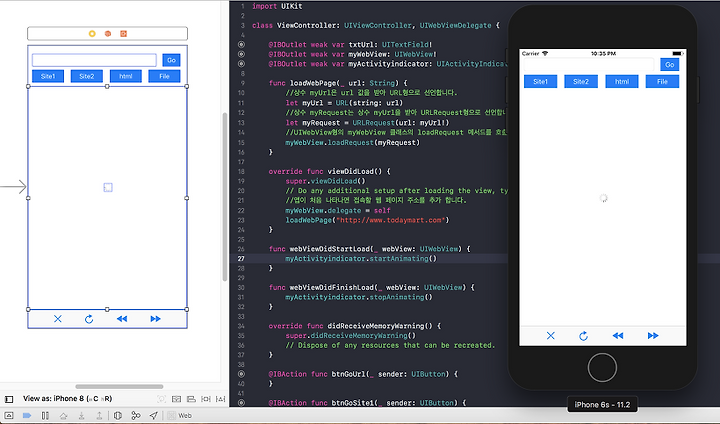Image resolution: width=720 pixels, height=424 pixels.
Task: Click the Exit icon in the scene dock
Action: pos(123,34)
